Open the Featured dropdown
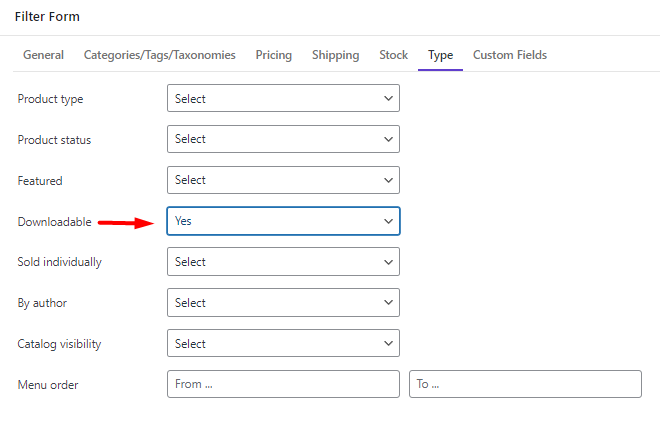 [x=283, y=180]
